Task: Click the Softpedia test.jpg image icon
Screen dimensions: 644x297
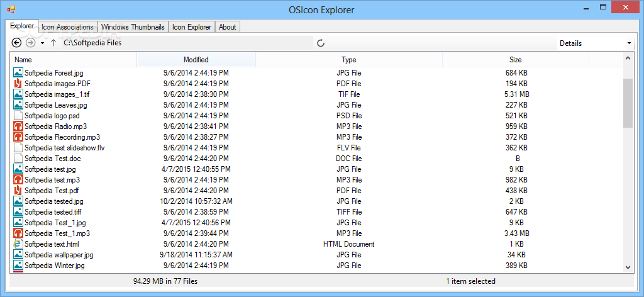Action: [x=18, y=169]
